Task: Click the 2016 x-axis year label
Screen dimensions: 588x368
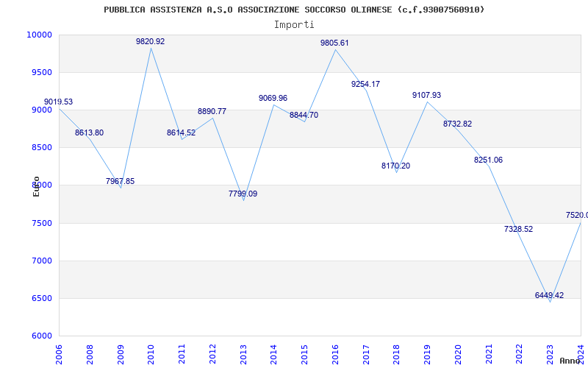Action: 336,355
